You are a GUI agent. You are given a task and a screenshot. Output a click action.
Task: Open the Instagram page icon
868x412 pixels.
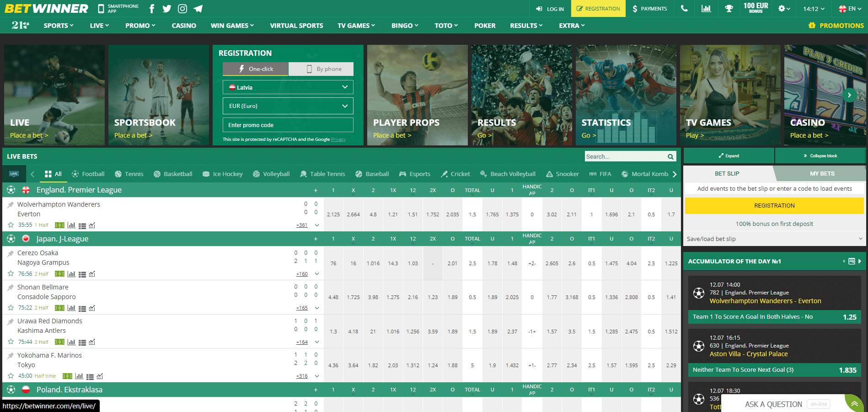(182, 9)
